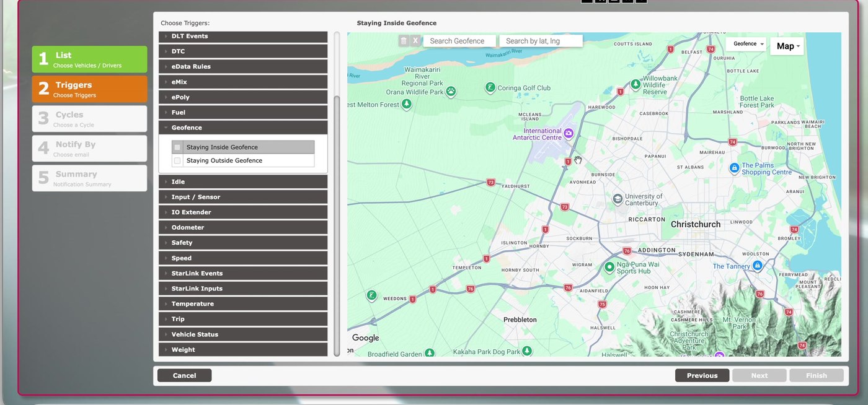Expand the DLT Events trigger section
The image size is (868, 405).
243,37
